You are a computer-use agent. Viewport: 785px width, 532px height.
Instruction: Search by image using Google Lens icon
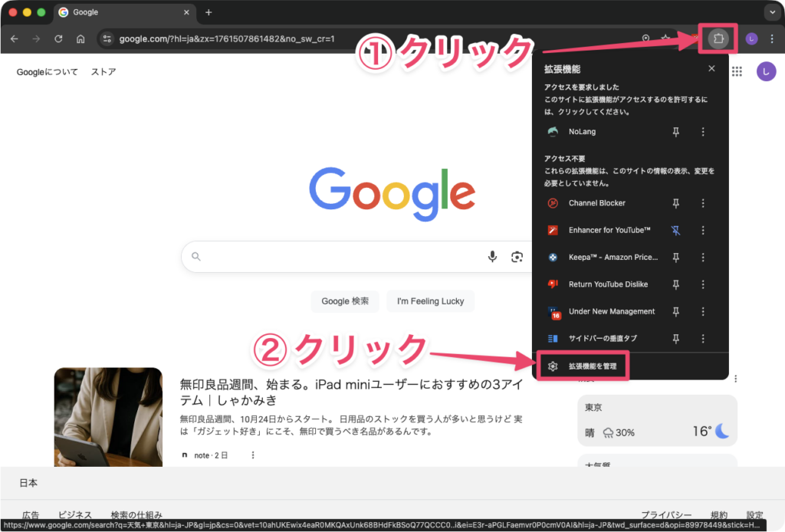click(517, 257)
